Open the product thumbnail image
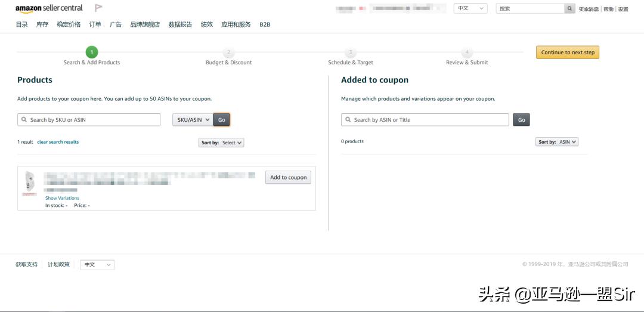 pos(30,183)
